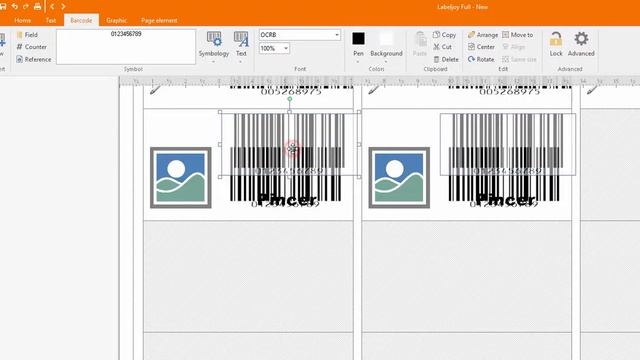The width and height of the screenshot is (640, 360).
Task: Open the Arrange options
Action: click(483, 35)
